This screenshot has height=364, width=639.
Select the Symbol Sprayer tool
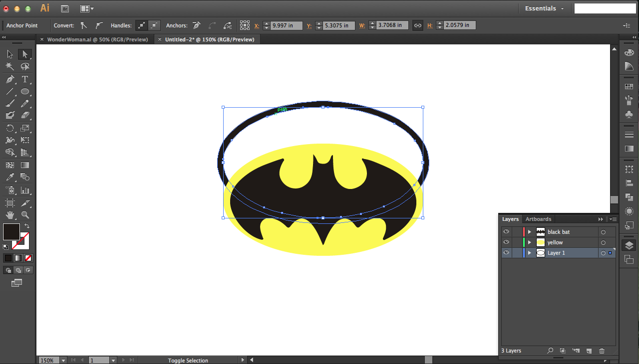click(x=10, y=190)
